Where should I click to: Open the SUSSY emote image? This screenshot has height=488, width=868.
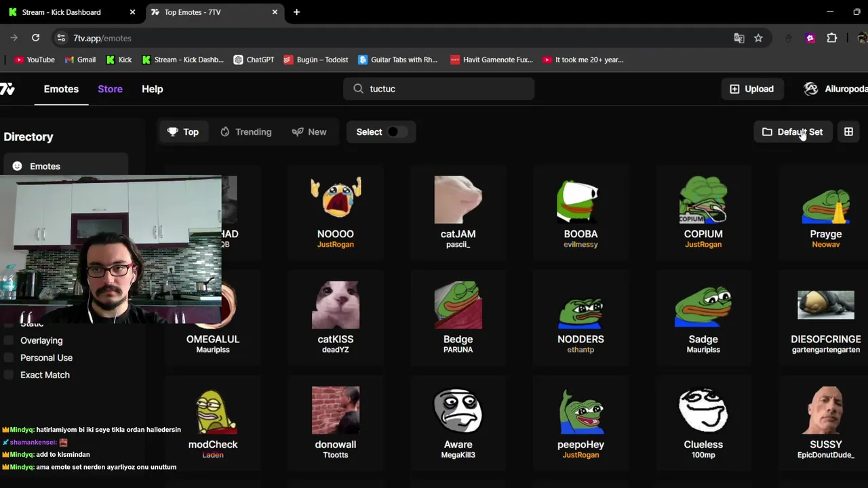pos(826,410)
